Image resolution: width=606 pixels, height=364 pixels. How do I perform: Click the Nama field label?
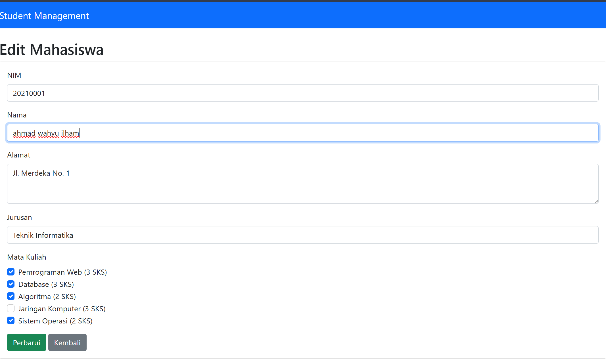tap(17, 115)
